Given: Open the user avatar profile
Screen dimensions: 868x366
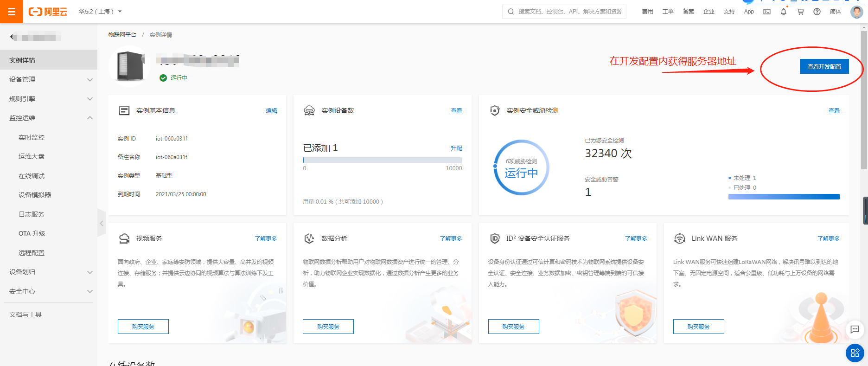Looking at the screenshot, I should pos(856,12).
